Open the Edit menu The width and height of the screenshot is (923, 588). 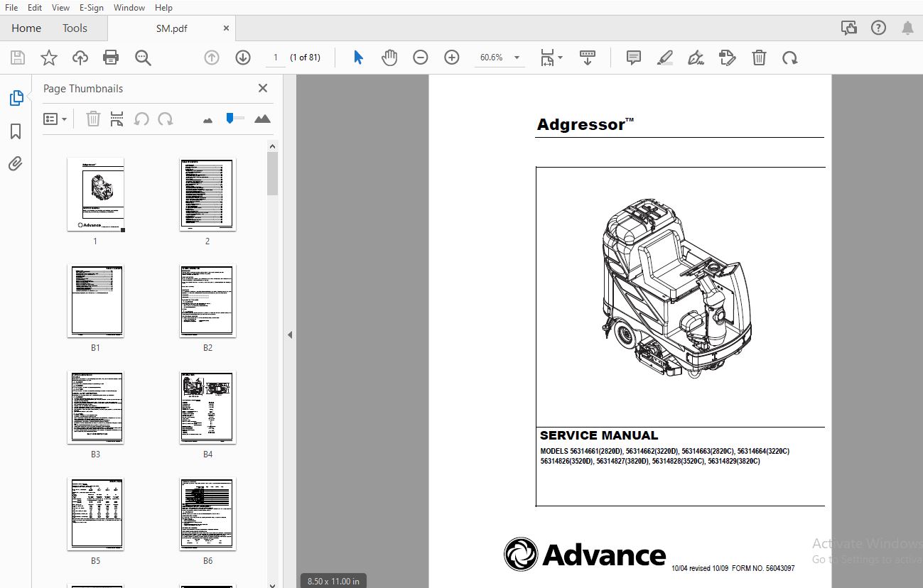click(35, 8)
